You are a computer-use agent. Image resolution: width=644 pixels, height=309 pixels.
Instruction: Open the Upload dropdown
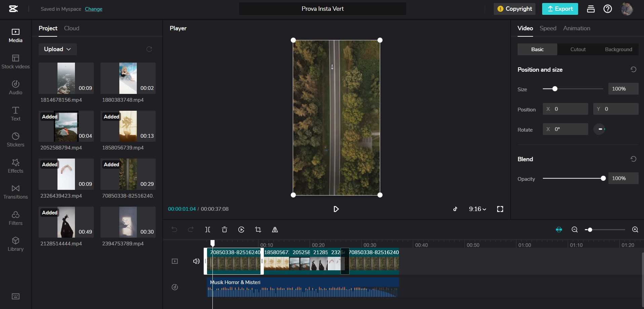pyautogui.click(x=57, y=49)
